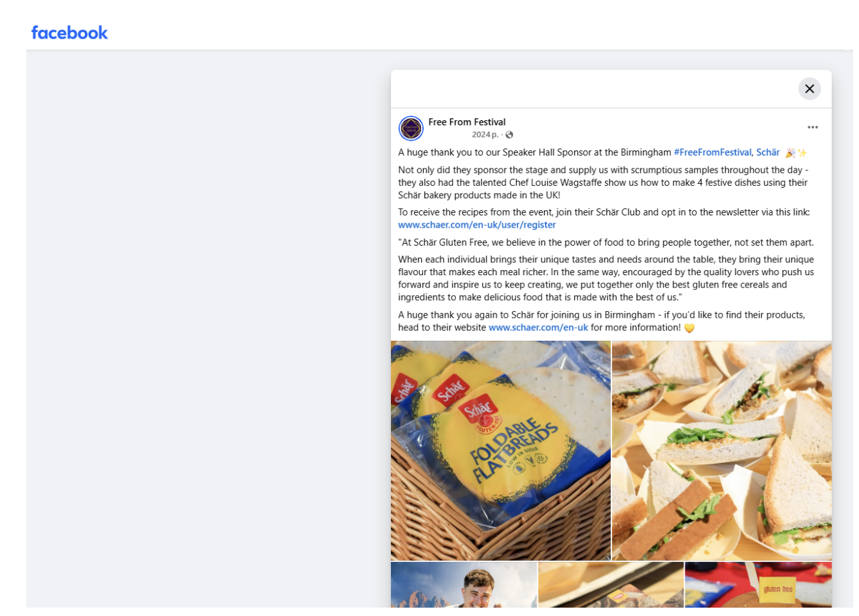Click the public globe privacy icon
Image resolution: width=859 pixels, height=616 pixels.
[509, 135]
